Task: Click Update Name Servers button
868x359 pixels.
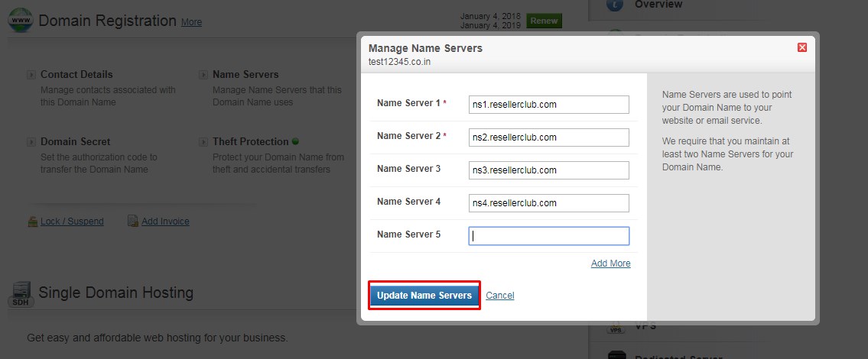Action: (424, 296)
